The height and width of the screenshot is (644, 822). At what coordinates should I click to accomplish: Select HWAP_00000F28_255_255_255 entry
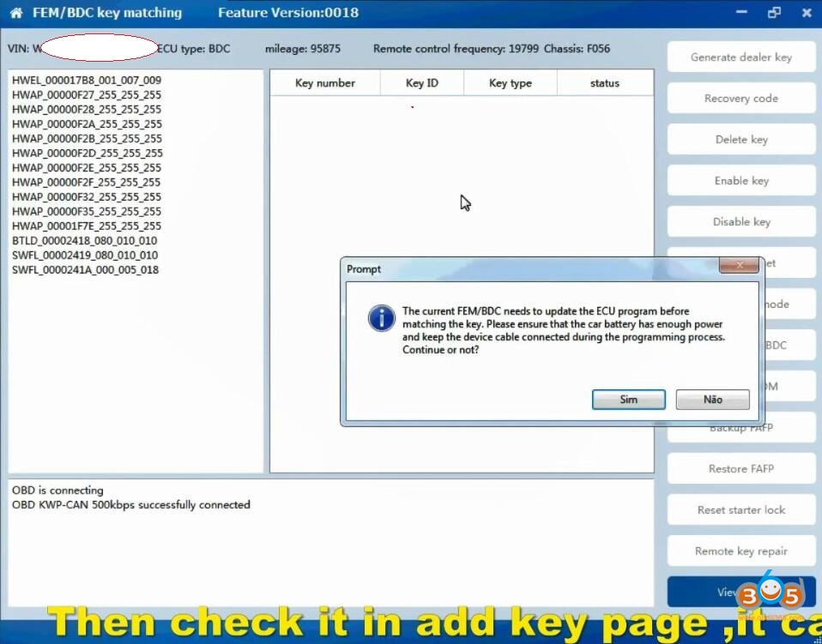click(87, 110)
